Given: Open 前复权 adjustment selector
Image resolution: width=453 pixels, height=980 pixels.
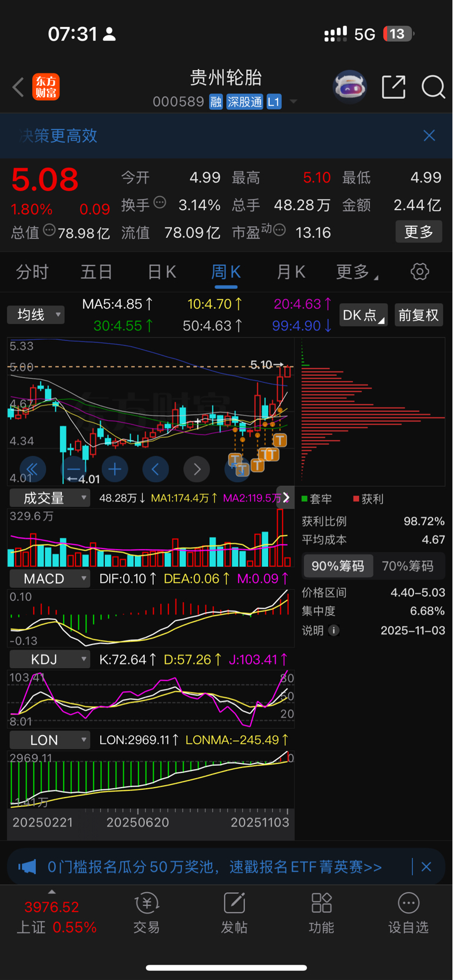Looking at the screenshot, I should coord(418,315).
